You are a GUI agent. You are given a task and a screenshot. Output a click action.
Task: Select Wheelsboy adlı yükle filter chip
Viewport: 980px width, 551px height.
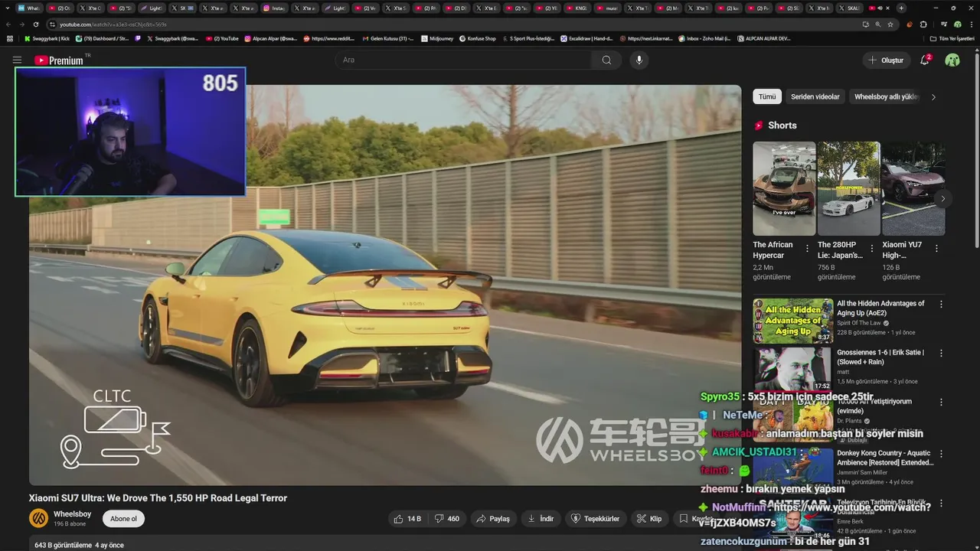coord(886,96)
